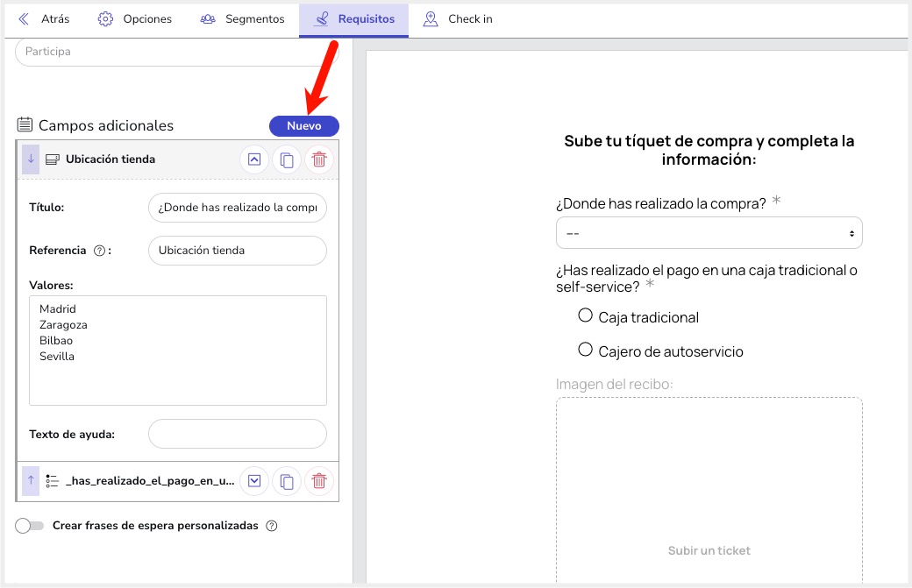Select the Cajero de autoservicio option
Screen dimensions: 912x588
pos(586,350)
